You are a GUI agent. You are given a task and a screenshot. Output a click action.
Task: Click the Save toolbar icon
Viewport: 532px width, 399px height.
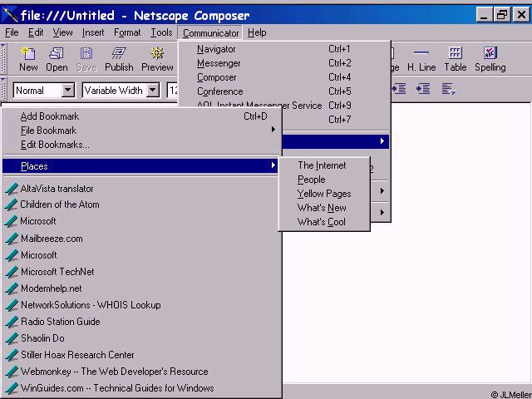coord(86,53)
